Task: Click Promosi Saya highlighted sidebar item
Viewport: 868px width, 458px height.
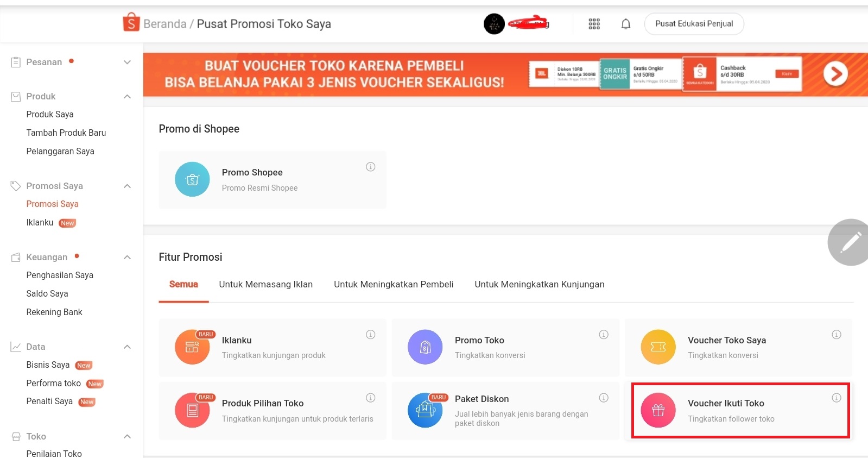Action: (52, 204)
